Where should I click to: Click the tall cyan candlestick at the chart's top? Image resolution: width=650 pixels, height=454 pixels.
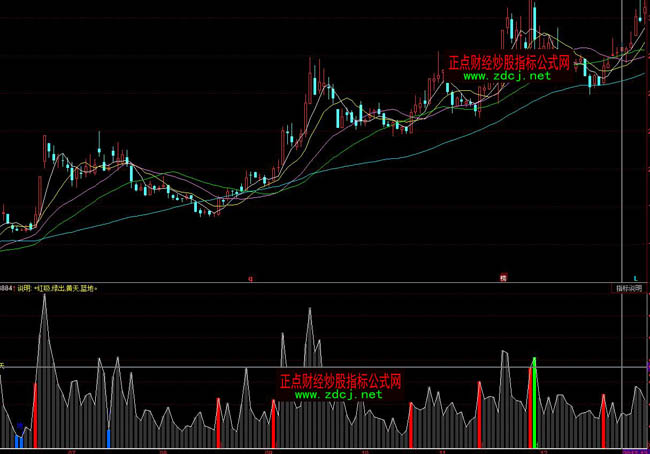tap(534, 20)
